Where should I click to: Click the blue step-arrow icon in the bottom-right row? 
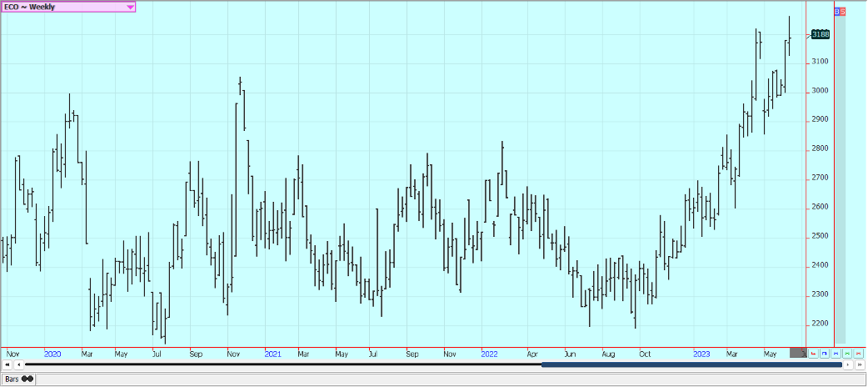pos(825,353)
